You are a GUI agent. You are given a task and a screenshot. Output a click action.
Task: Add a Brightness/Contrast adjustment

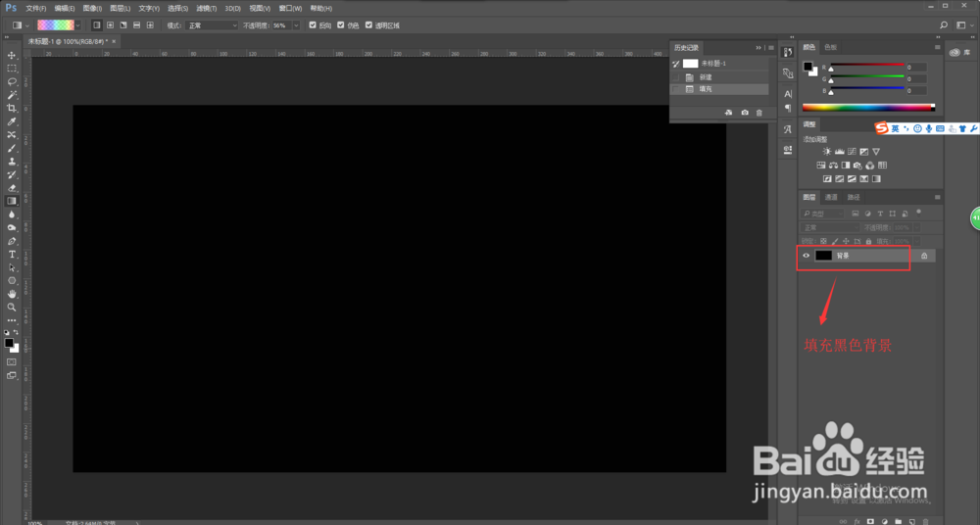coord(827,152)
